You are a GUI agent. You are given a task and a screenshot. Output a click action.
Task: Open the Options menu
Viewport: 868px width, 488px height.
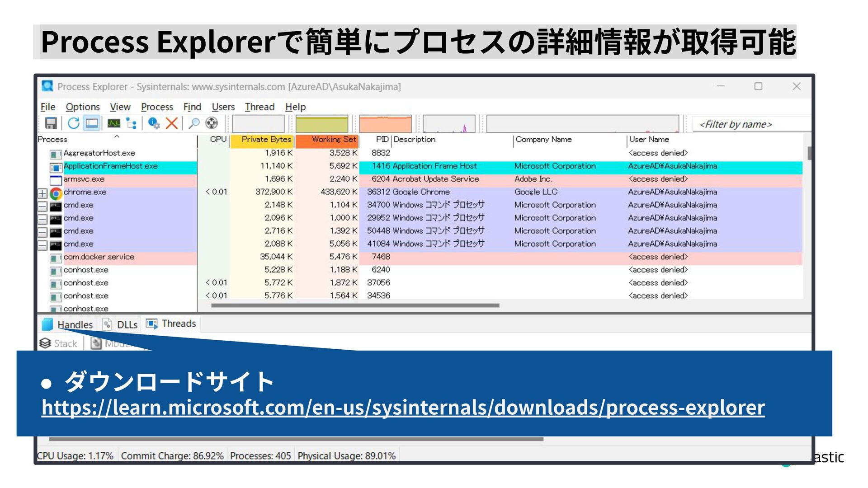pyautogui.click(x=83, y=107)
